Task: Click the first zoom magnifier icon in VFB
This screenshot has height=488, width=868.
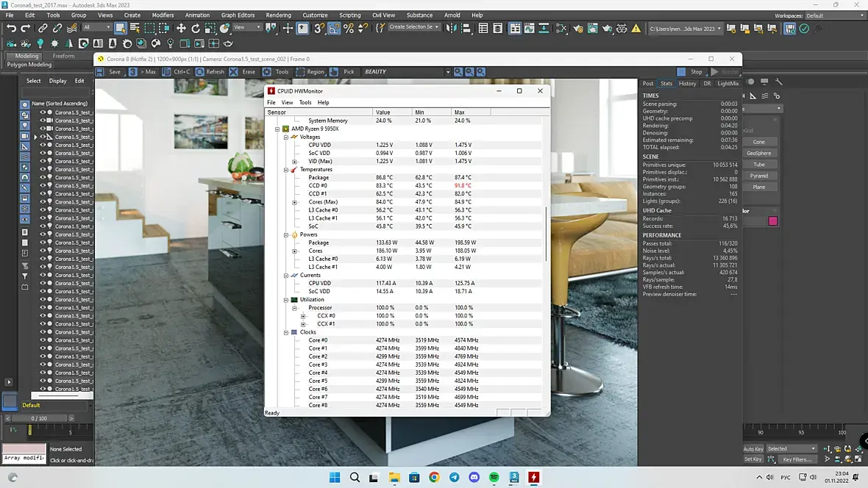Action: click(x=458, y=72)
